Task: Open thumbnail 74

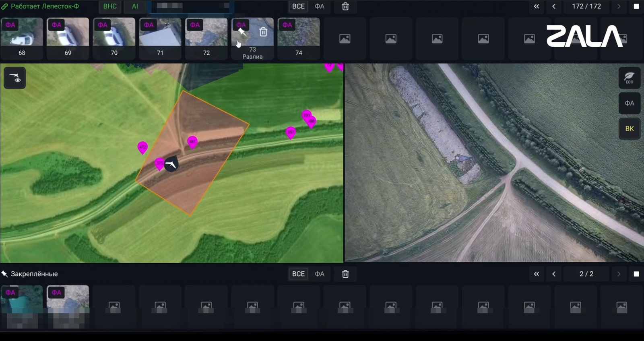Action: click(x=299, y=39)
